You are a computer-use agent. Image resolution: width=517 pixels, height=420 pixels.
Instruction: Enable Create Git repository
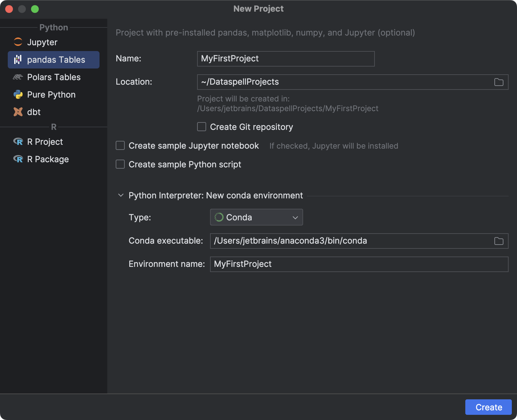[201, 127]
